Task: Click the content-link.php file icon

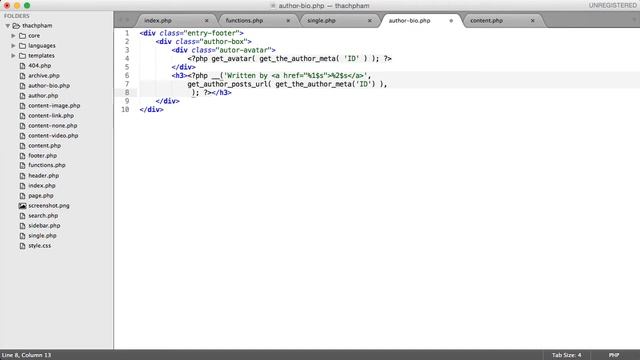Action: pyautogui.click(x=22, y=116)
